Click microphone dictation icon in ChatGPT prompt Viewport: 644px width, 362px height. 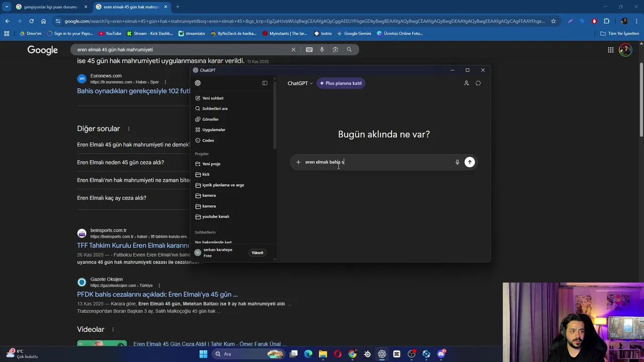coord(457,162)
